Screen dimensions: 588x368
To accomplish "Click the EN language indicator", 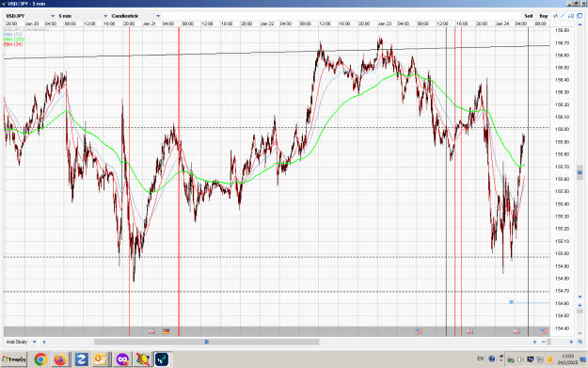I will 481,359.
